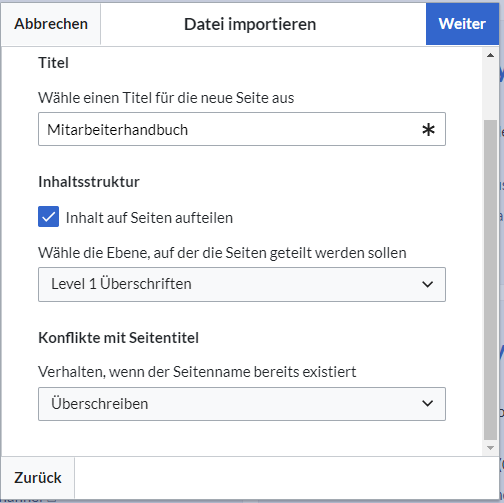Screen dimensions: 504x503
Task: Click Weiter to continue the import
Action: (462, 24)
